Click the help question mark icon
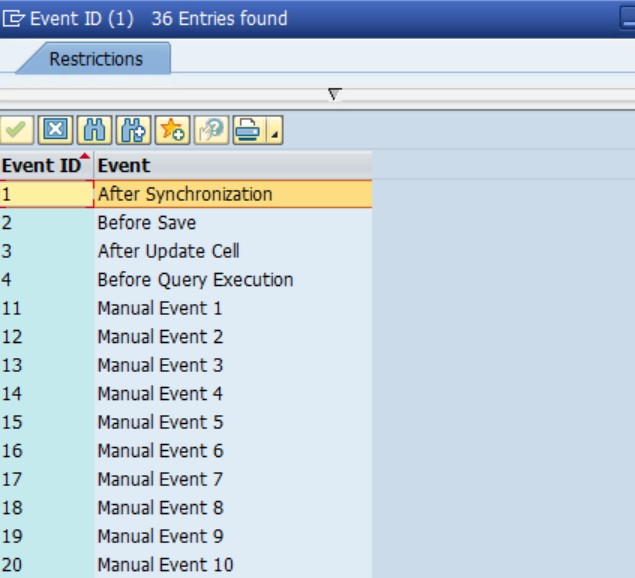Image resolution: width=635 pixels, height=578 pixels. coord(210,129)
